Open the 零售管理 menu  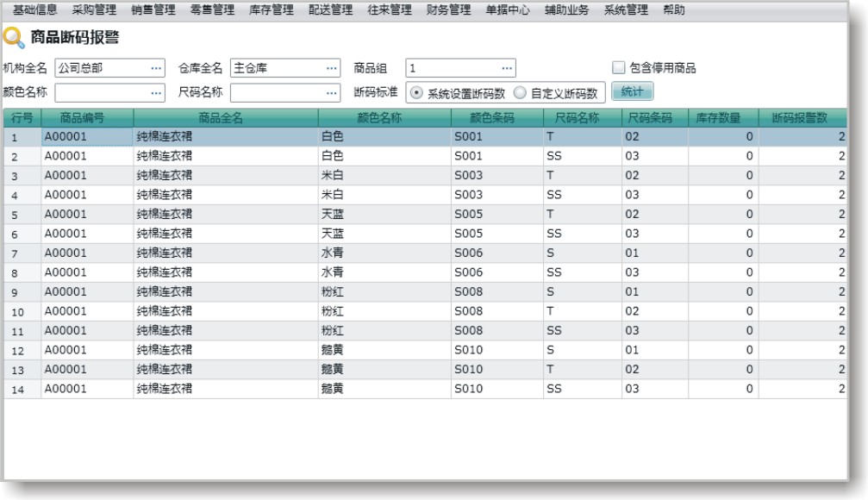(213, 9)
